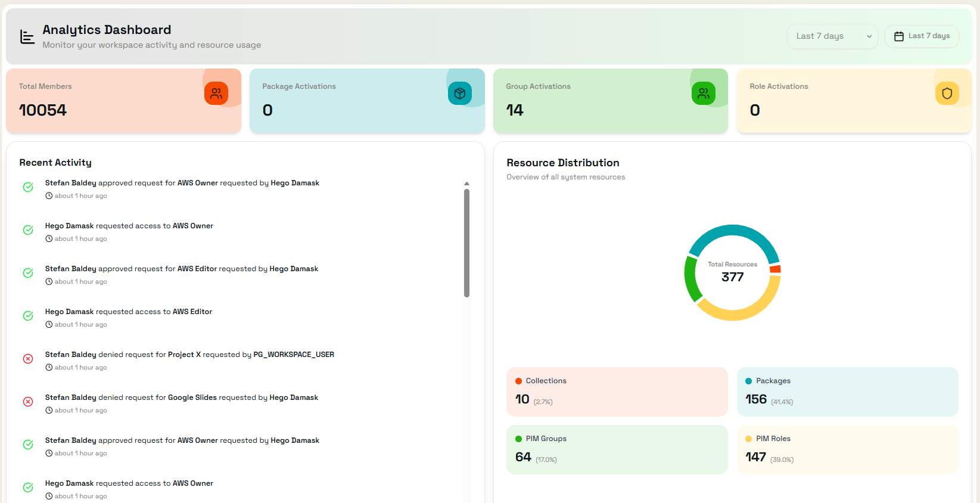Click the 147 PIM Roles count
The image size is (980, 503).
pyautogui.click(x=755, y=457)
